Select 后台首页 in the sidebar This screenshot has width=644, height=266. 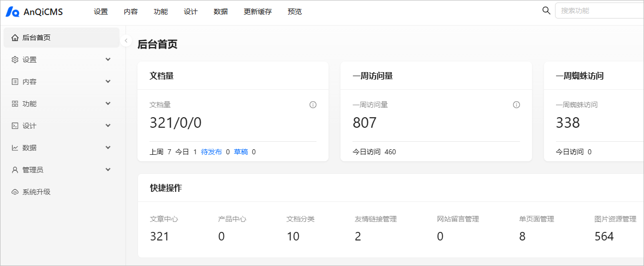coord(61,38)
